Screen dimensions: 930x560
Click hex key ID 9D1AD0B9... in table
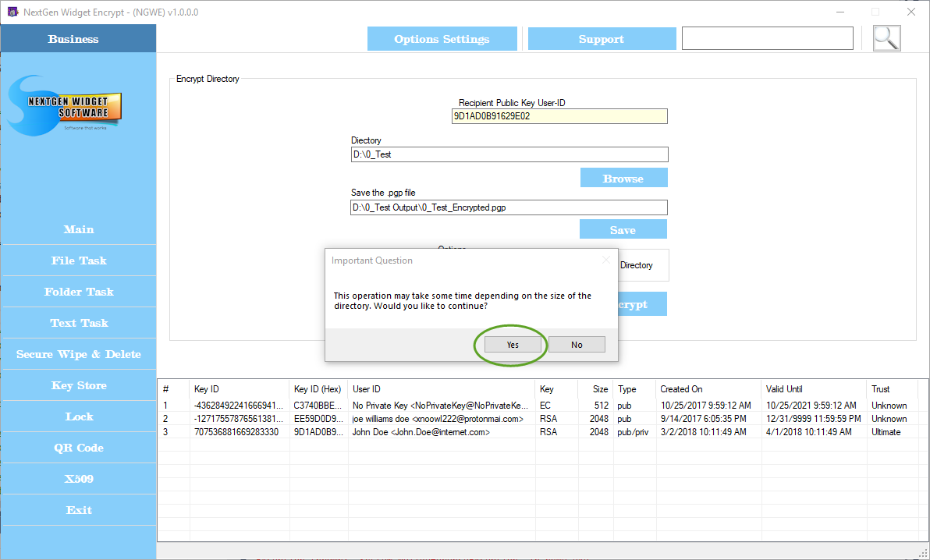pyautogui.click(x=318, y=432)
